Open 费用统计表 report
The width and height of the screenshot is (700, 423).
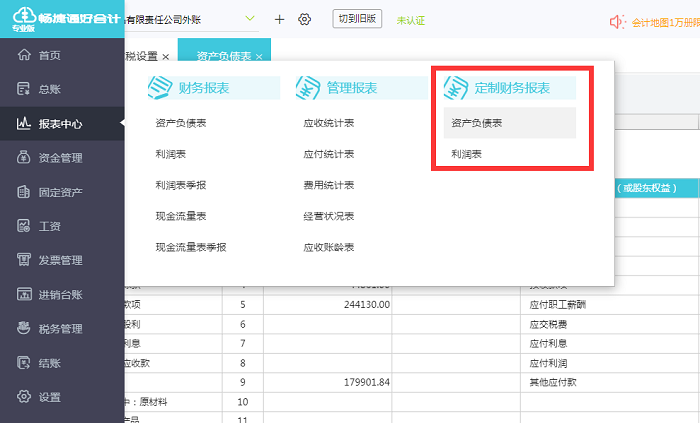[x=329, y=185]
